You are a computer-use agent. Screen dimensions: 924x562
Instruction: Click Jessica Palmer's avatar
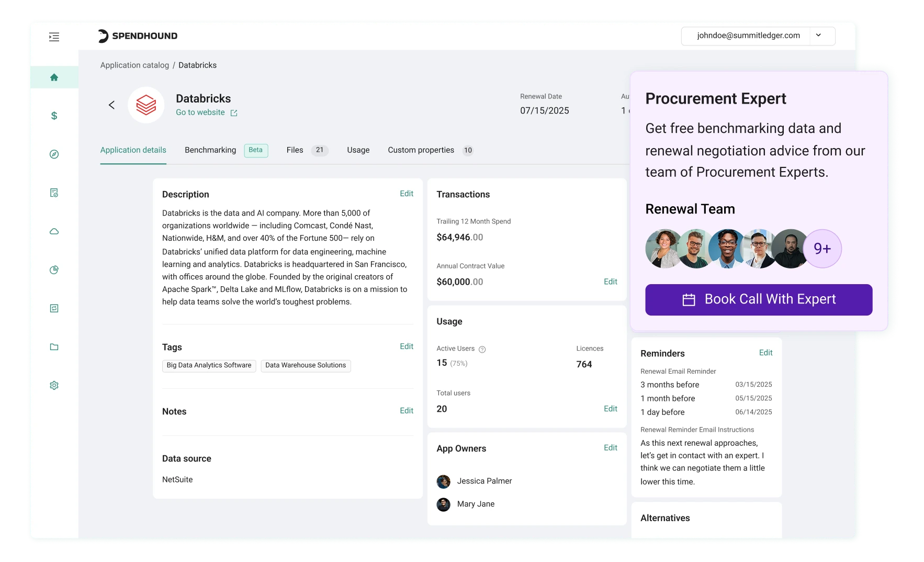[443, 481]
